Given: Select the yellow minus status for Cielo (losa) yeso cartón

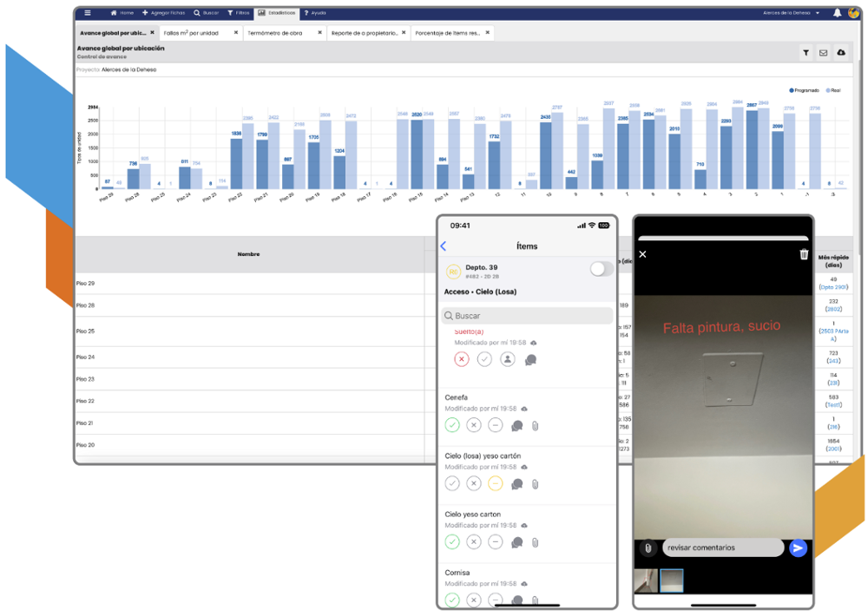Looking at the screenshot, I should pos(495,483).
